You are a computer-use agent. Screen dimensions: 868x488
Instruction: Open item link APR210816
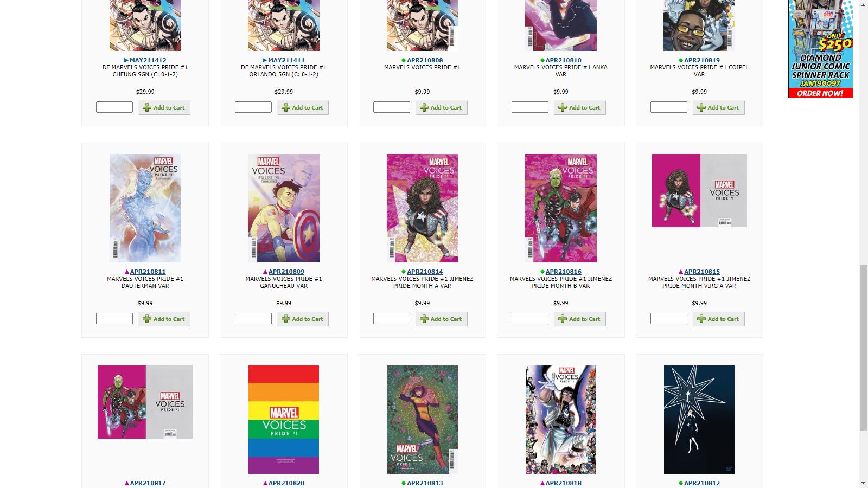click(x=563, y=272)
